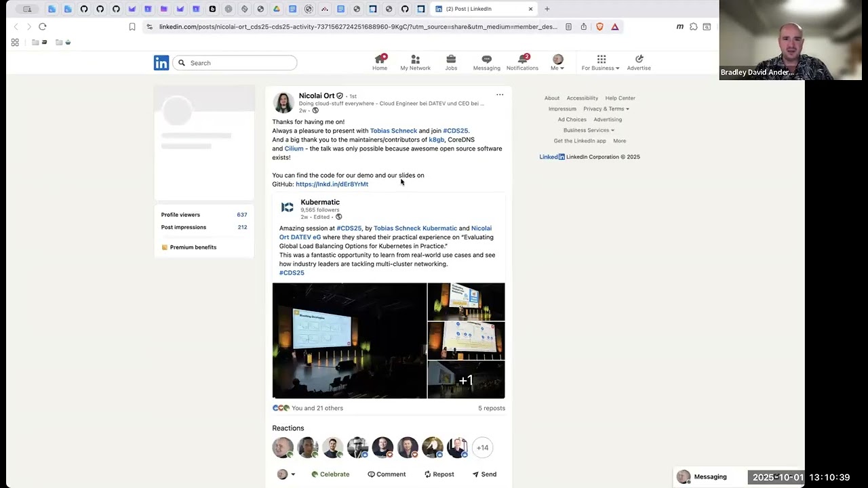Open Post impressions stat
This screenshot has width=868, height=488.
204,227
